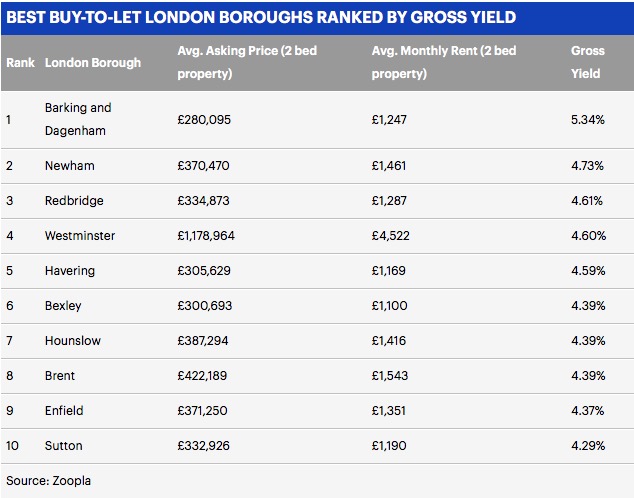
Task: Select the Hounslow borough name
Action: pyautogui.click(x=73, y=341)
